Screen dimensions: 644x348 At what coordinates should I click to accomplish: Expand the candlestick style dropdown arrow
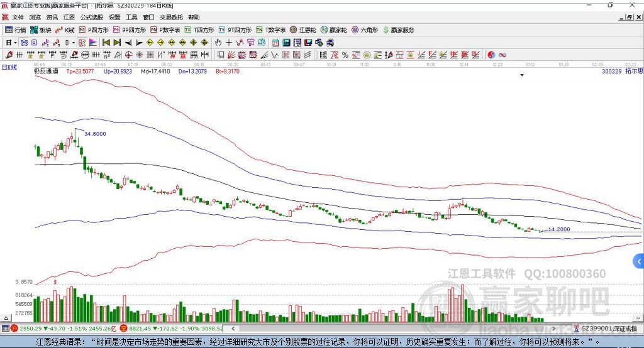[73, 42]
